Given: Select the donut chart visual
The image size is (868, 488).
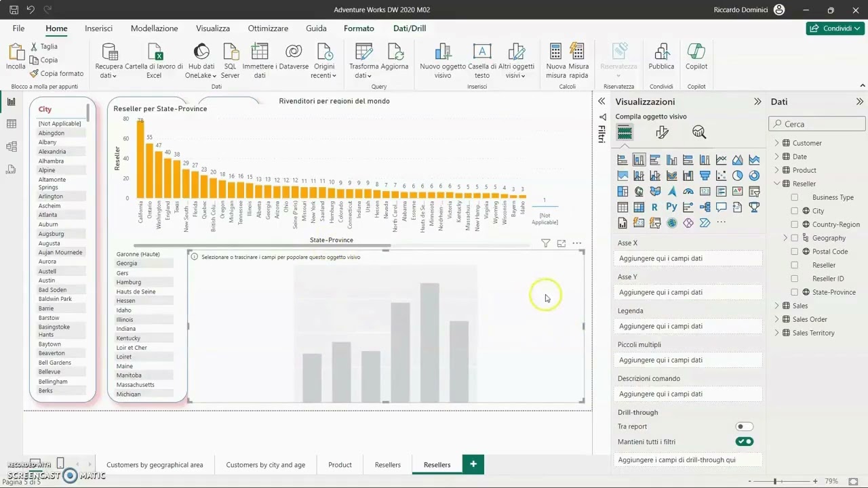Looking at the screenshot, I should 753,176.
